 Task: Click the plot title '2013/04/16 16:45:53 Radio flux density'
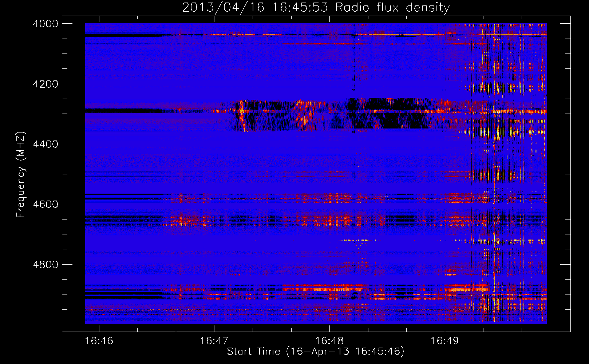316,8
